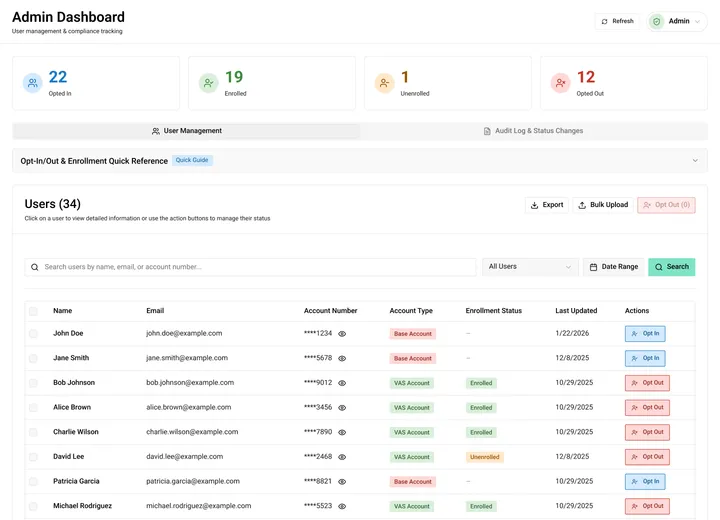Click Bob Johnson's VAS Account badge
The image size is (720, 520).
pyautogui.click(x=412, y=383)
